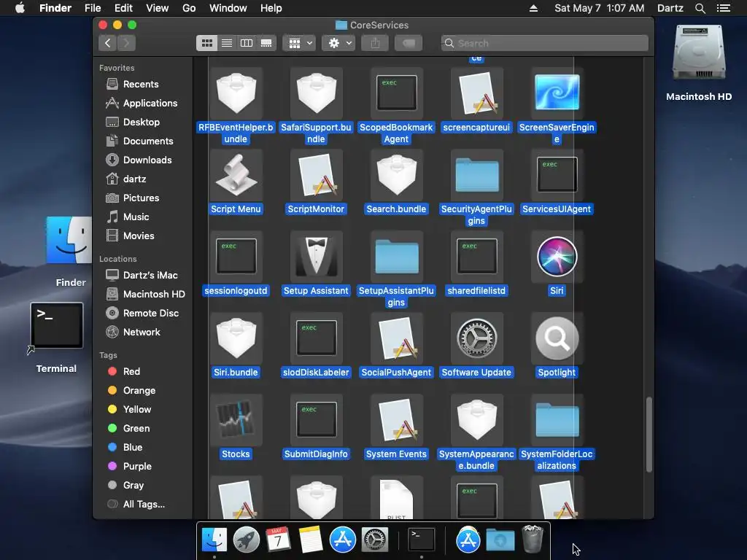Select the screencaptureui app icon

click(476, 93)
